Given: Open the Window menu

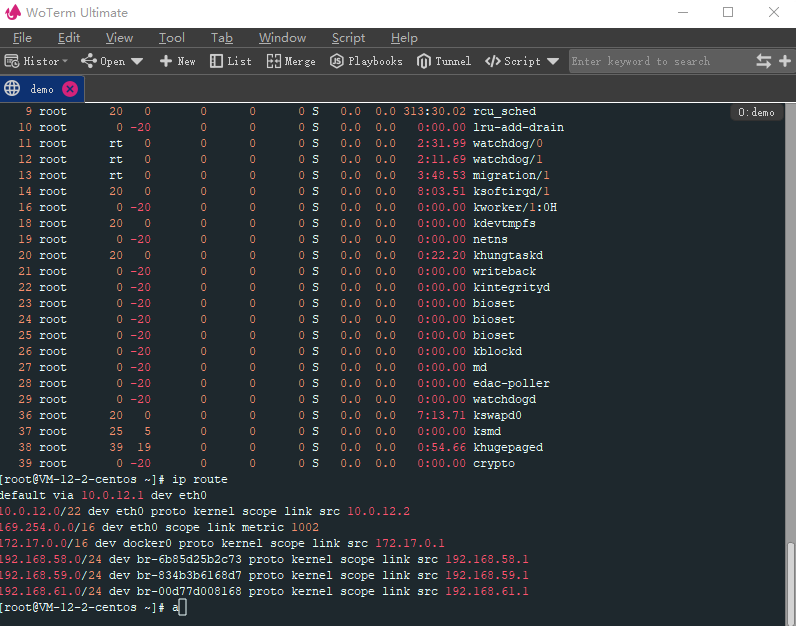Looking at the screenshot, I should click(282, 38).
